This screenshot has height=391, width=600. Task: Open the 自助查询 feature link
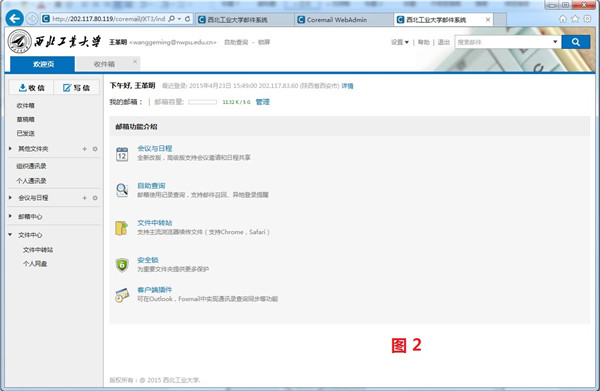[151, 186]
